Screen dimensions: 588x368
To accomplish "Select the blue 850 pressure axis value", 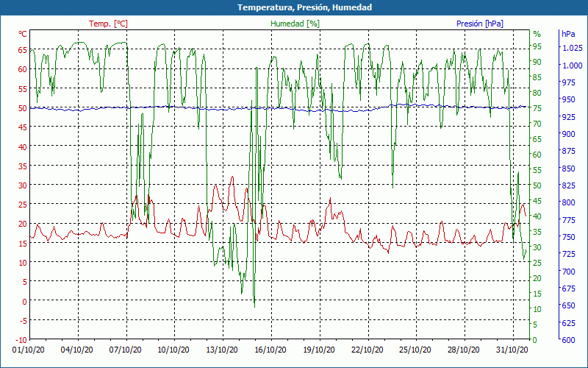I will (x=568, y=169).
